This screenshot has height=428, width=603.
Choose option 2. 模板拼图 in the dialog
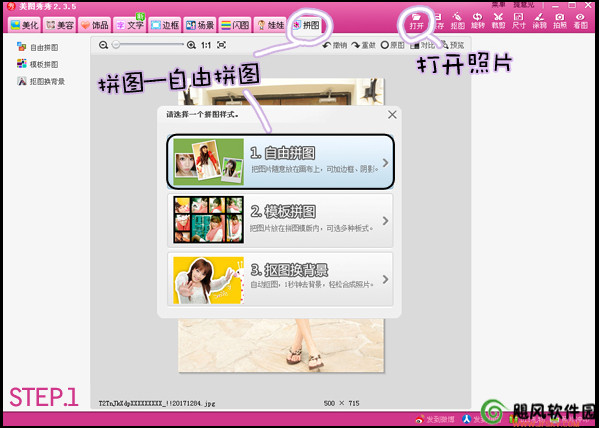pos(281,220)
